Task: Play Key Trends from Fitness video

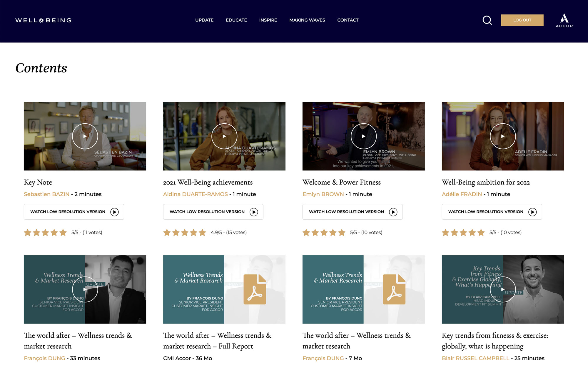Action: coord(503,289)
